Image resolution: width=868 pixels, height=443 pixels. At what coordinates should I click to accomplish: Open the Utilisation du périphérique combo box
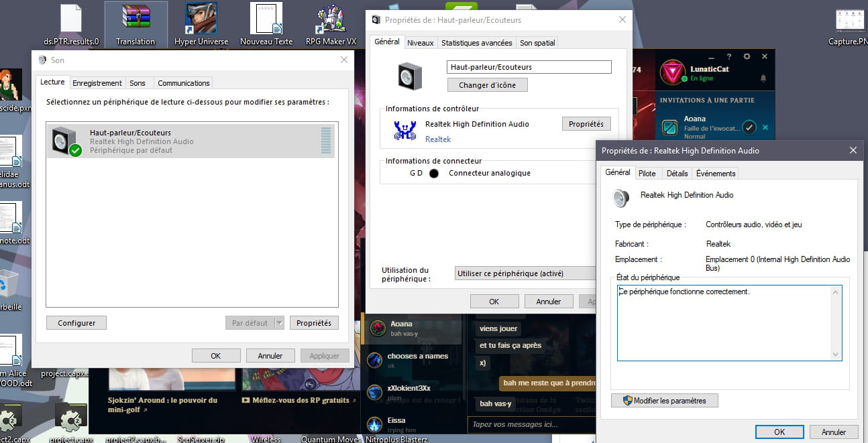tap(525, 273)
